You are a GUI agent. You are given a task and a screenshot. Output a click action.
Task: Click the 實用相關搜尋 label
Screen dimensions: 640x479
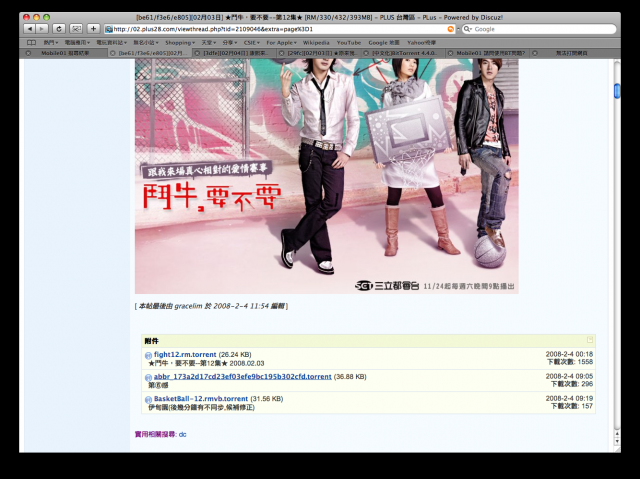click(156, 434)
